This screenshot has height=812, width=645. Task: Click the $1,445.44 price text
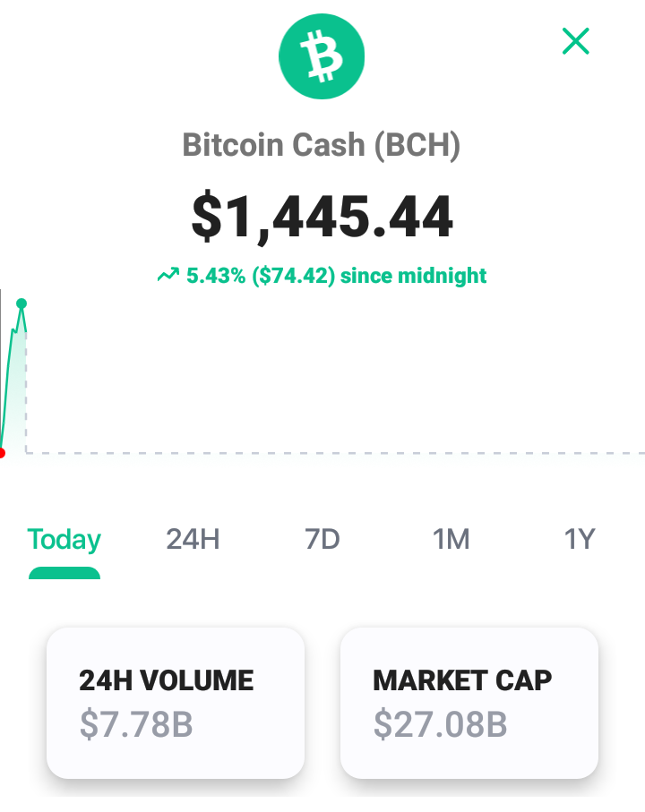tap(322, 217)
